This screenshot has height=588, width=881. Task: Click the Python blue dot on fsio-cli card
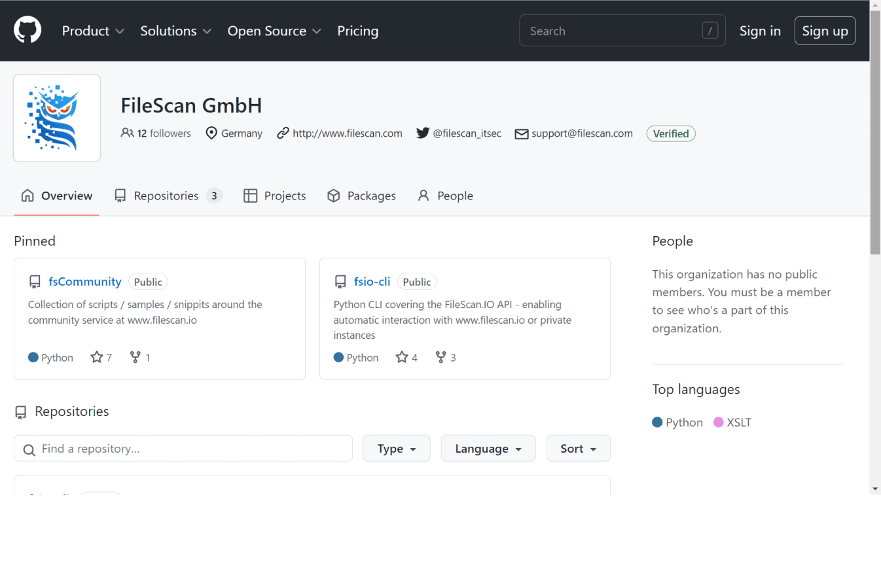[x=338, y=357]
